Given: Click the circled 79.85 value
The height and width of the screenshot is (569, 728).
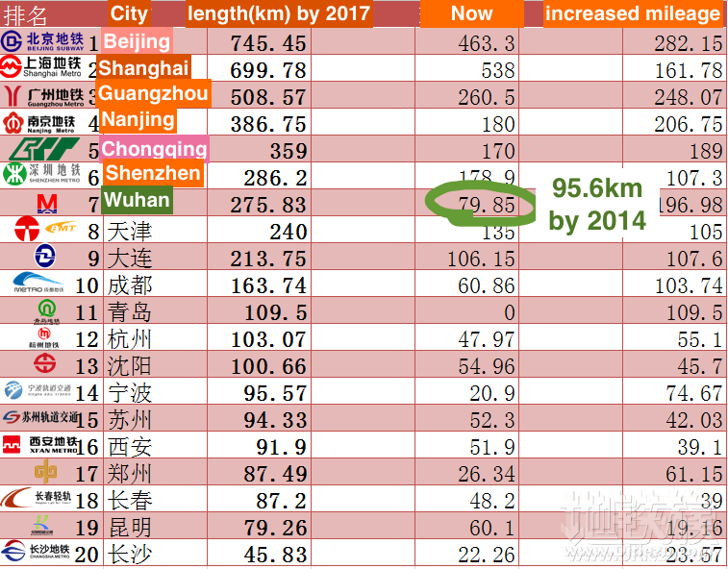Looking at the screenshot, I should 487,205.
